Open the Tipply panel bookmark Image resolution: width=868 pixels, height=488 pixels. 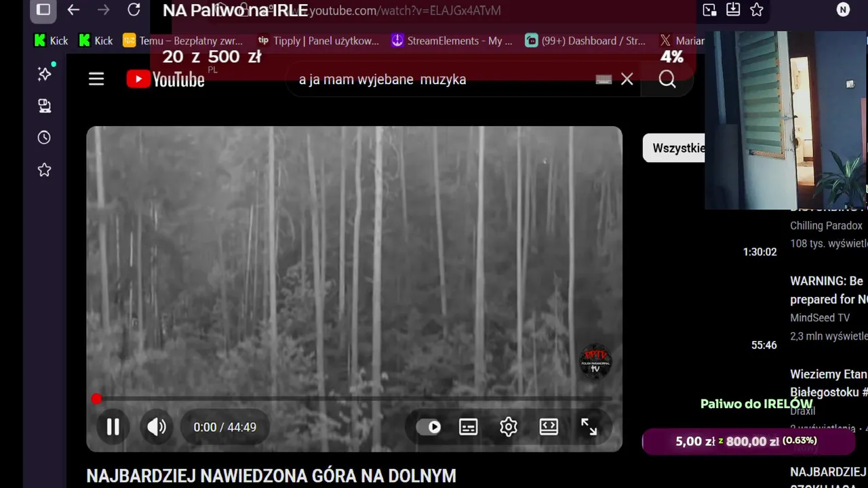[318, 41]
